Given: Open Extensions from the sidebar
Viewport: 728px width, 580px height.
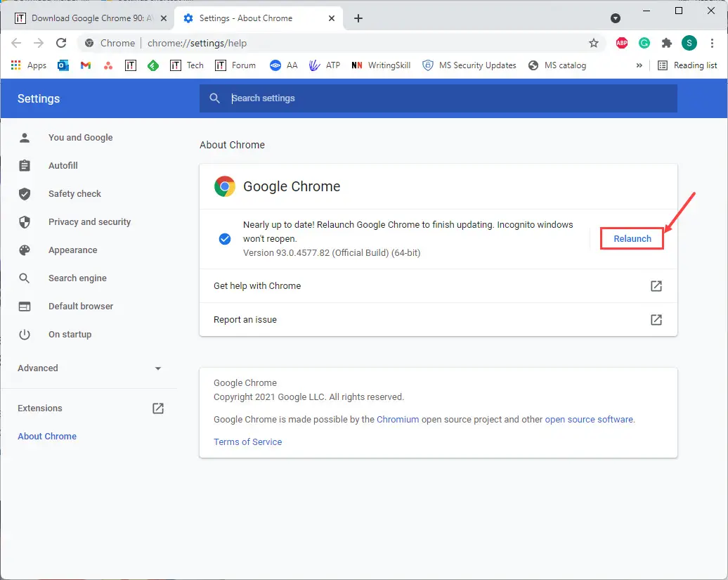Looking at the screenshot, I should (x=90, y=408).
